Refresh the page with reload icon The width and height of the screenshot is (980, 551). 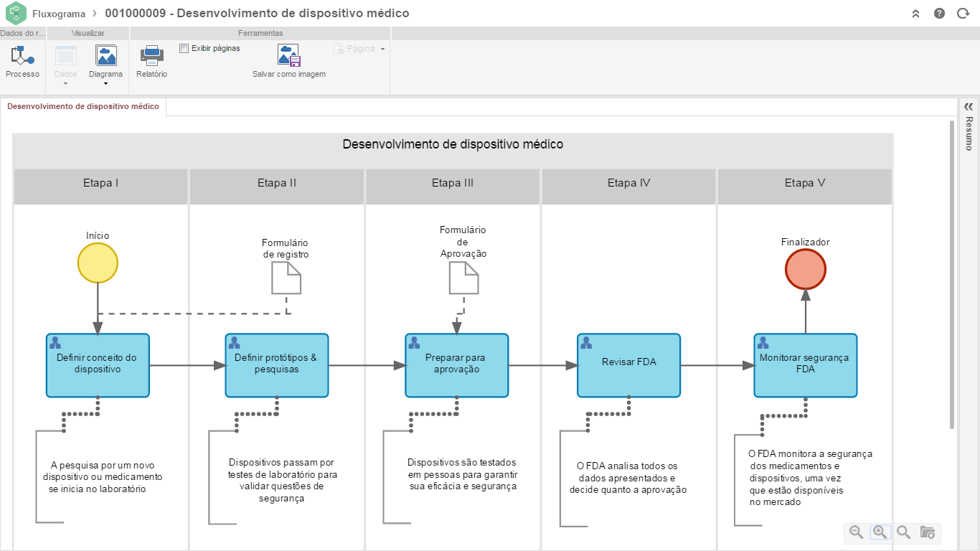coord(963,14)
